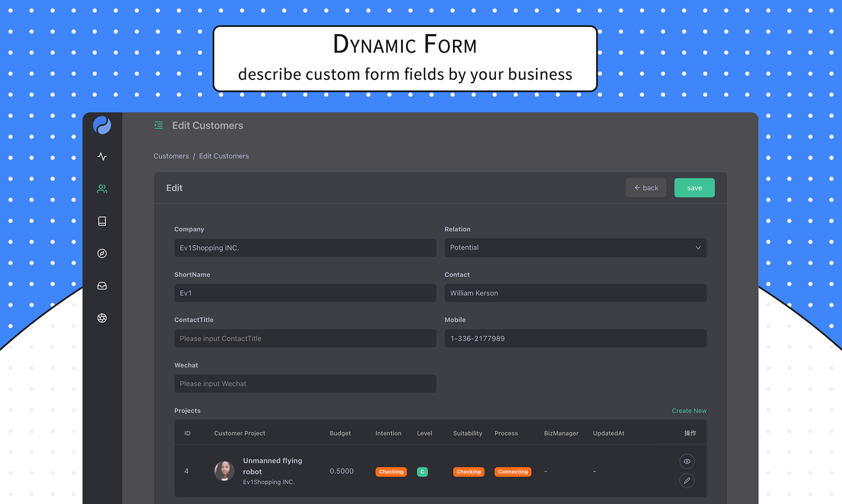Viewport: 842px width, 504px height.
Task: Open the book-shaped sidebar section
Action: tap(102, 221)
